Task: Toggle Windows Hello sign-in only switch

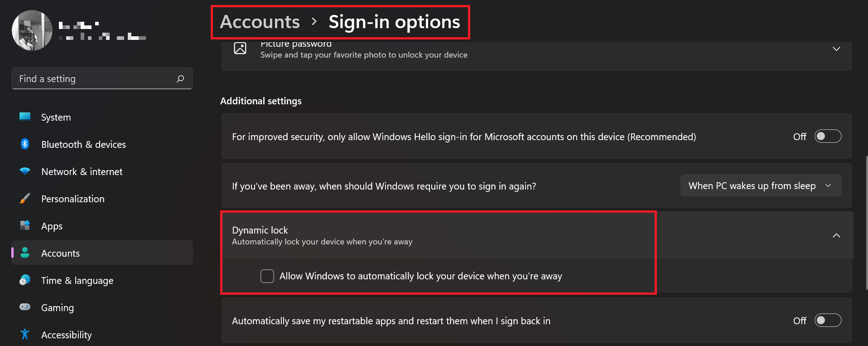Action: tap(828, 136)
